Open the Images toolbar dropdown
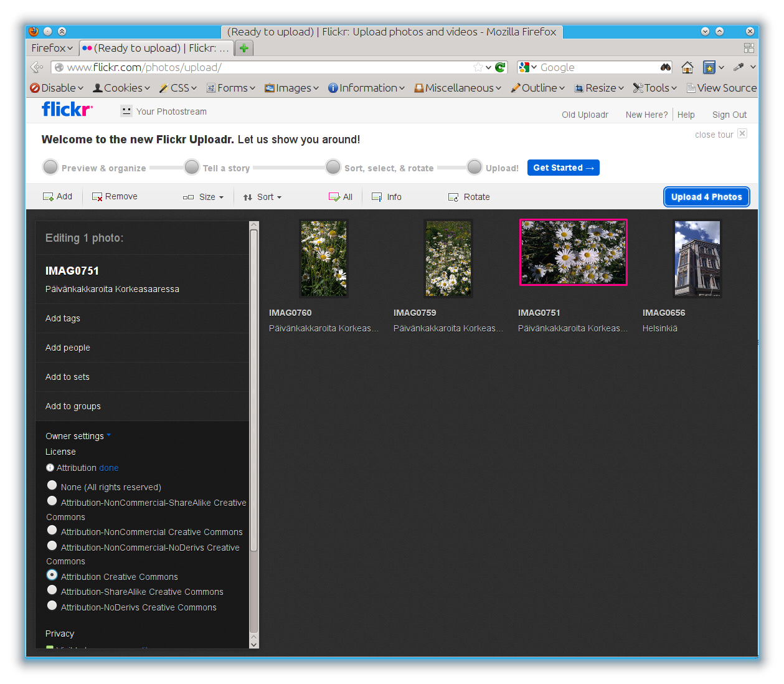The width and height of the screenshot is (784, 684). (291, 88)
